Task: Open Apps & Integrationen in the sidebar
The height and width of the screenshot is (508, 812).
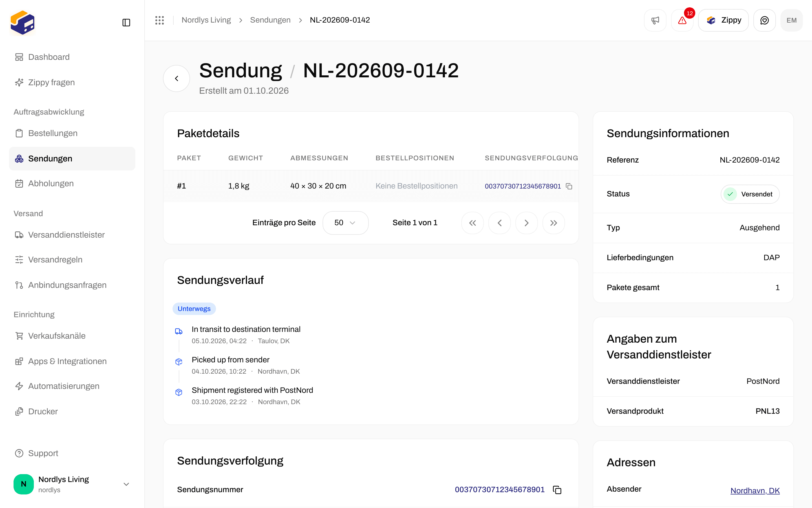Action: (72, 361)
